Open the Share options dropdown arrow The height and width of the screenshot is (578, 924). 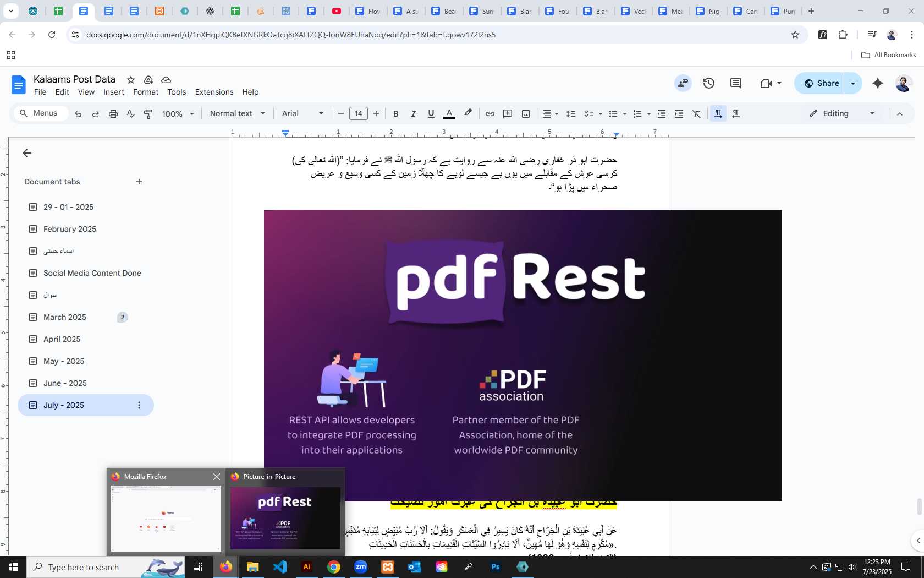(853, 83)
